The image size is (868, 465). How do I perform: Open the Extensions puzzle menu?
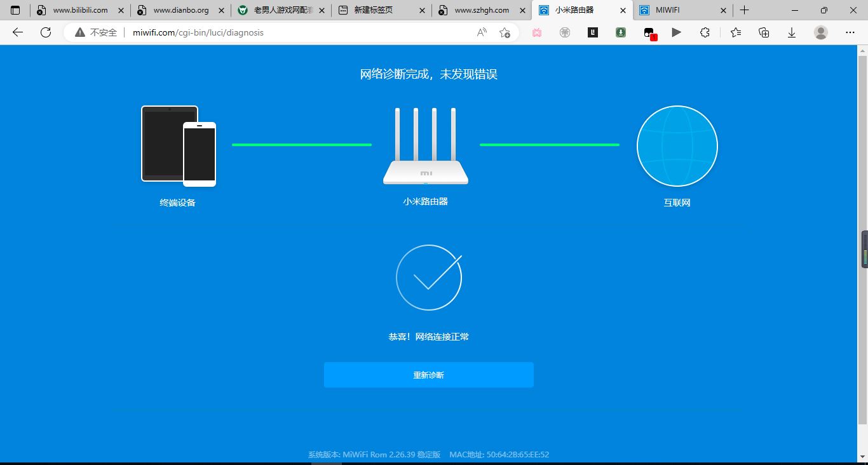pos(705,32)
